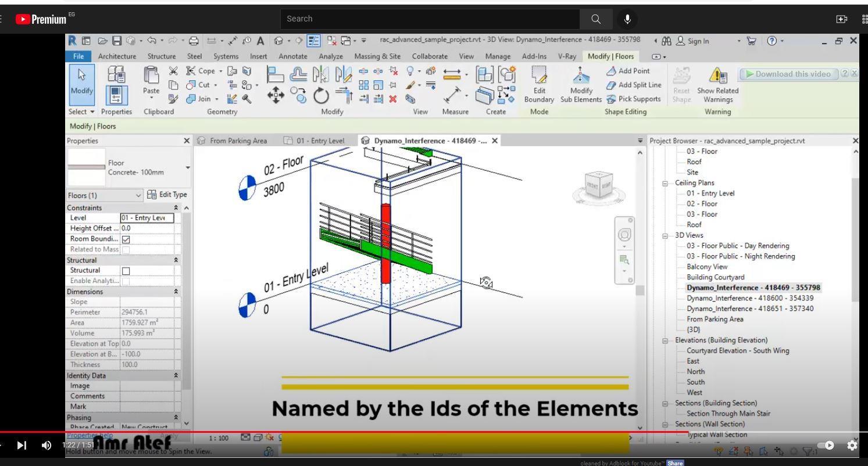
Task: Collapse the 3D Views tree node
Action: 666,235
